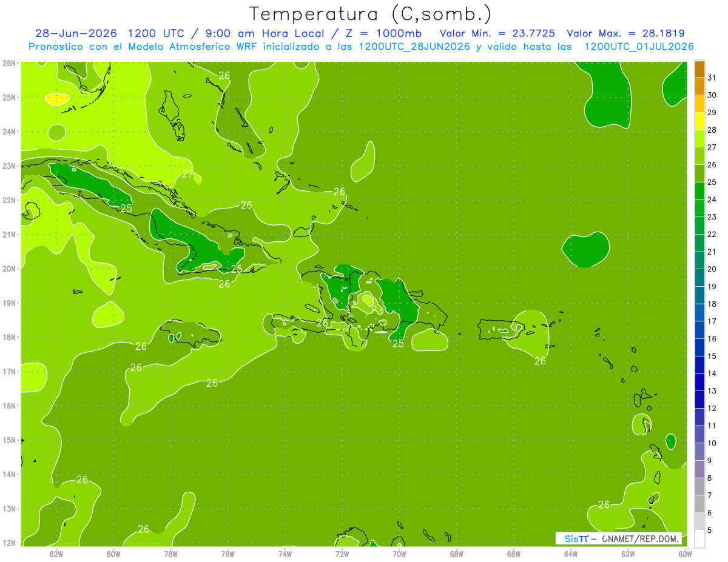This screenshot has height=562, width=728.
Task: Pick the light green 26–27 scale swatch
Action: 699,156
